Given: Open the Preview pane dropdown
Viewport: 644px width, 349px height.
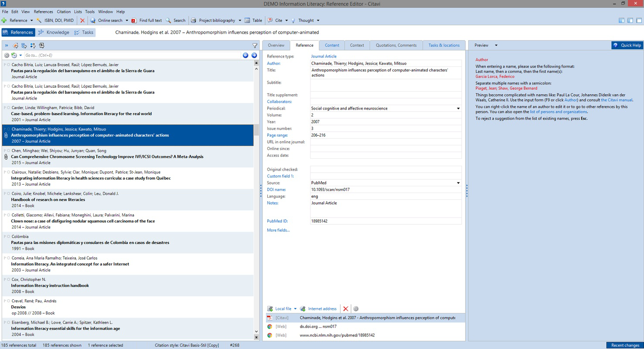Looking at the screenshot, I should click(x=496, y=45).
